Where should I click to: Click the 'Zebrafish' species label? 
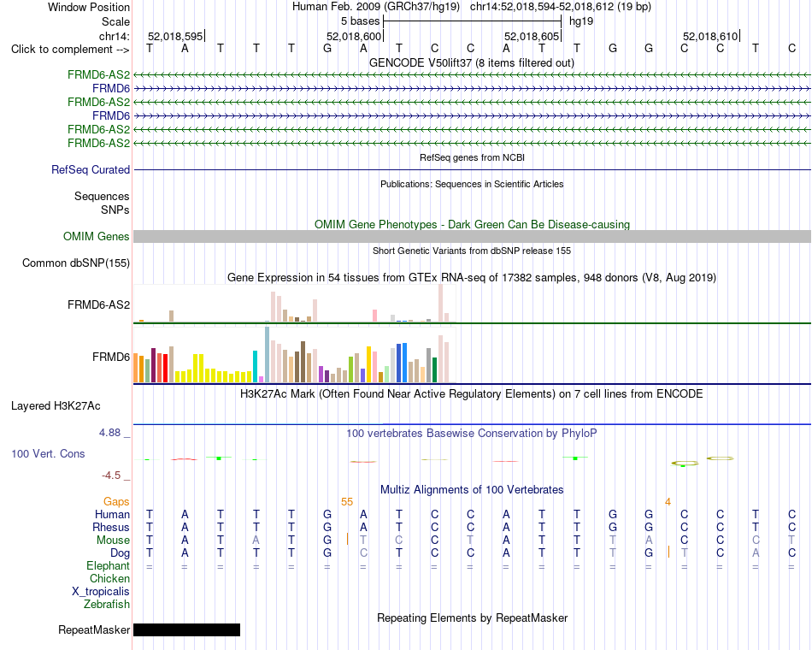tap(107, 605)
